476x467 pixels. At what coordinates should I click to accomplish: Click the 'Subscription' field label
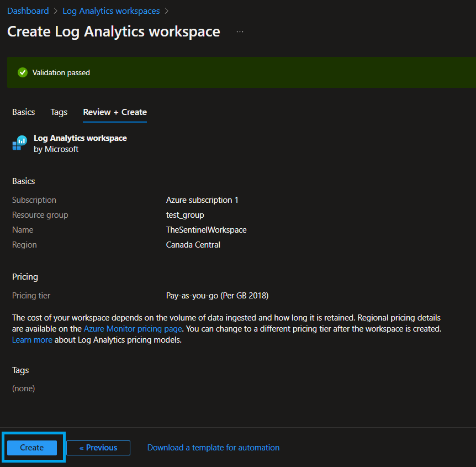coord(34,200)
